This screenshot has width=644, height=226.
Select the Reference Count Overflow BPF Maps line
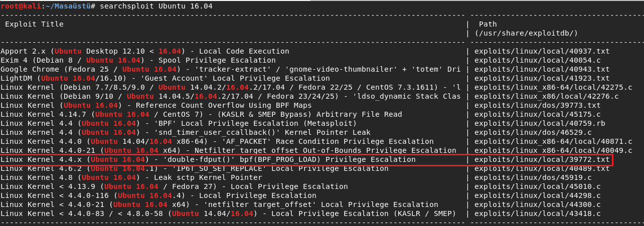(156, 105)
